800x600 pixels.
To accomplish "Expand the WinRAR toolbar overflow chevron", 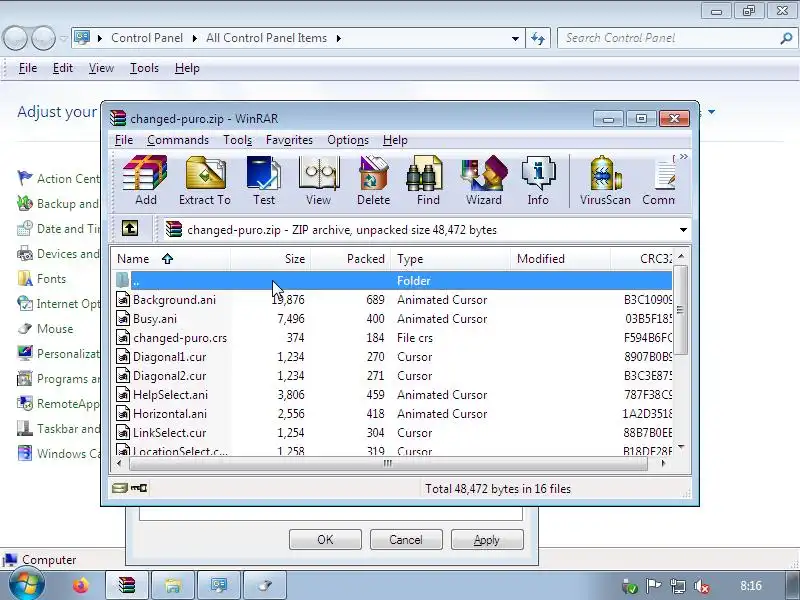I will point(683,157).
